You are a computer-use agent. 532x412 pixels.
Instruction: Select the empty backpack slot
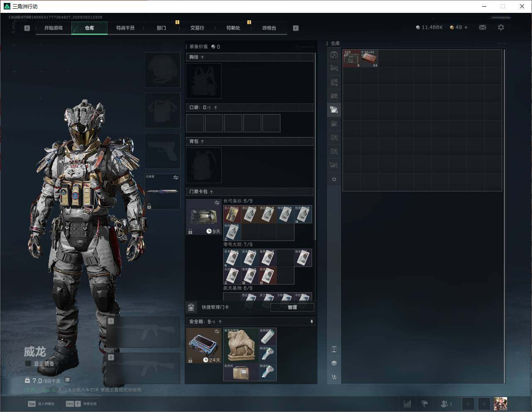click(x=204, y=165)
